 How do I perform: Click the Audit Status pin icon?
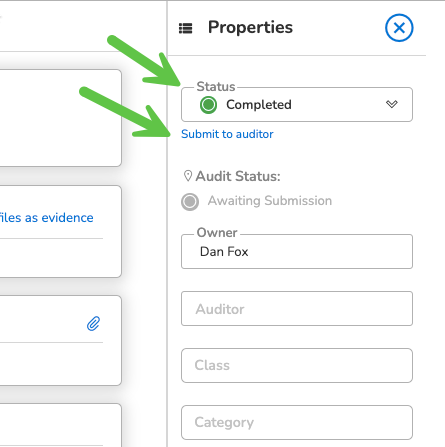(188, 176)
